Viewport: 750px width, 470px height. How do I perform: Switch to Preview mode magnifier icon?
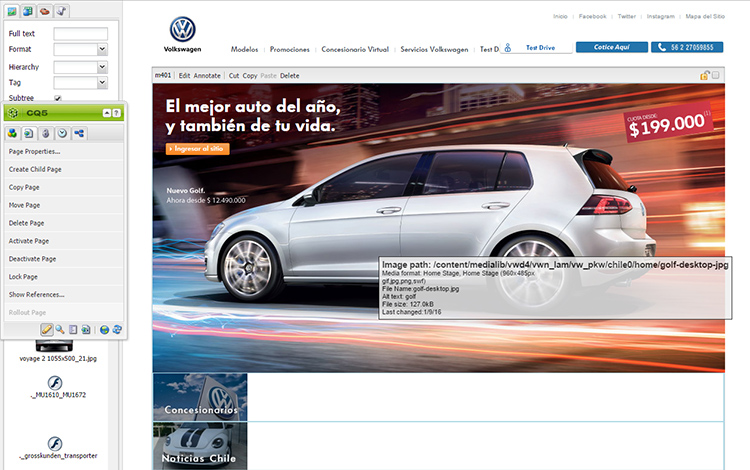60,329
